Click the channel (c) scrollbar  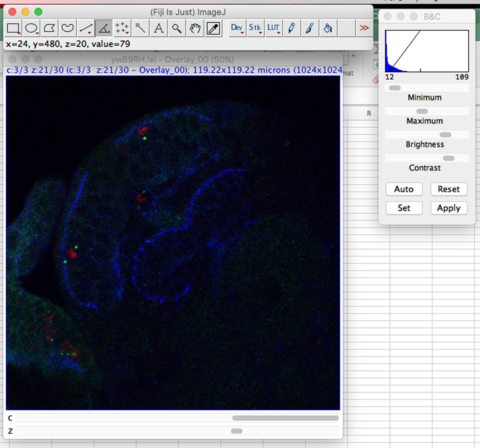click(177, 418)
